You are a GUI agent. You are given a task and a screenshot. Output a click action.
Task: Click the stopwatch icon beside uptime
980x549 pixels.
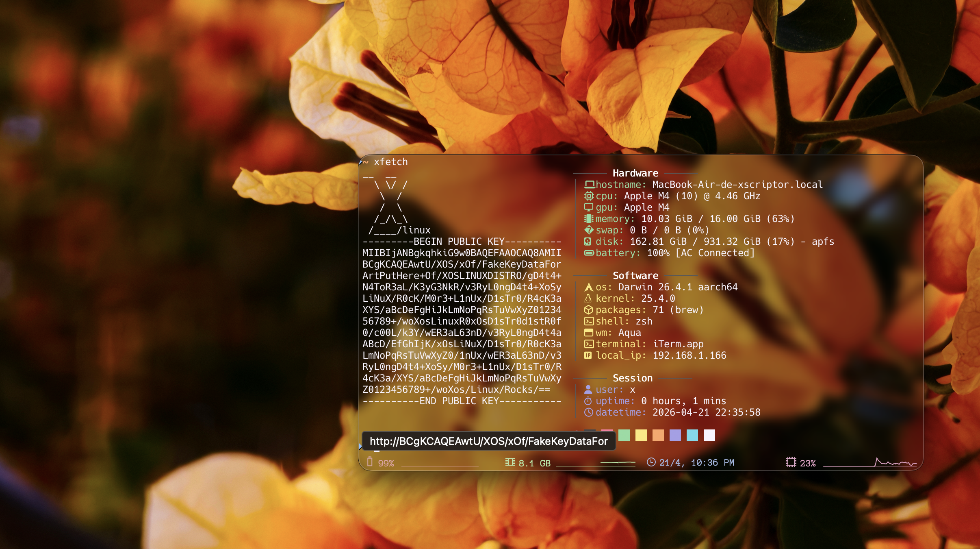(588, 401)
